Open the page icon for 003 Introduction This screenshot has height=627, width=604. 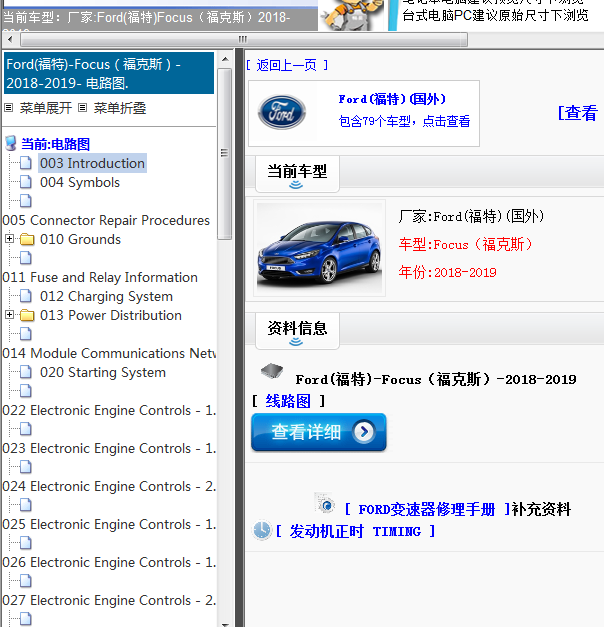pyautogui.click(x=26, y=163)
